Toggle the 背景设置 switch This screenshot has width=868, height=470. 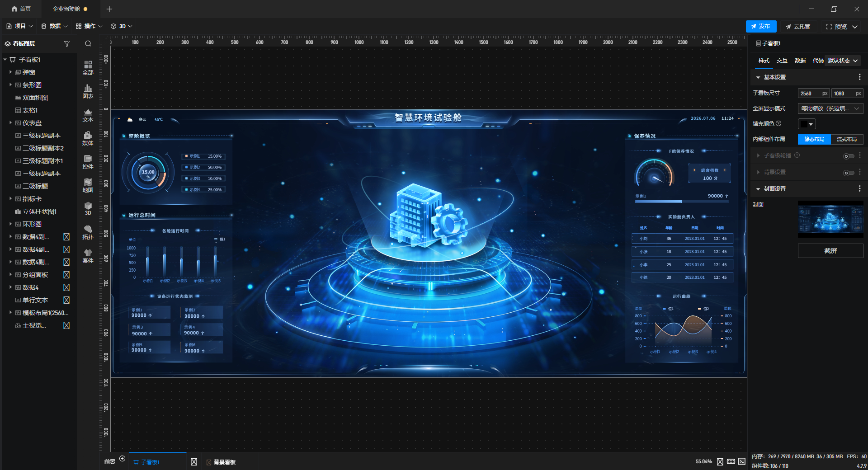pyautogui.click(x=849, y=173)
